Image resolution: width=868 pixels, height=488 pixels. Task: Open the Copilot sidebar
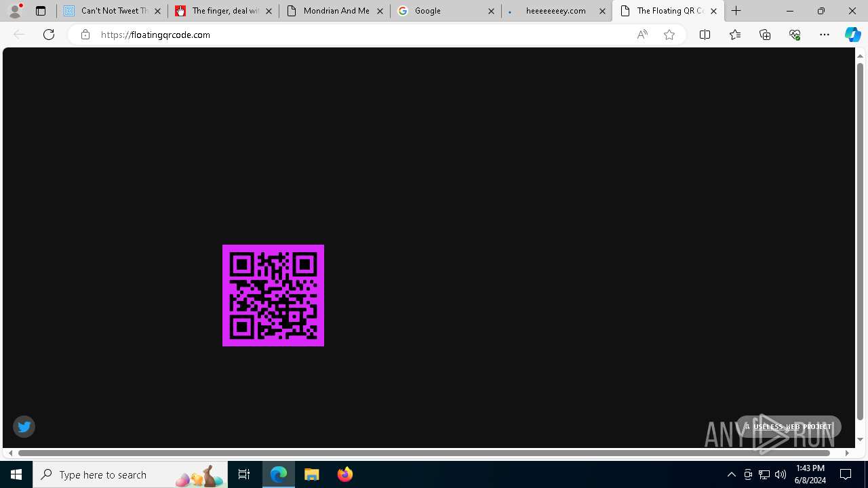(852, 35)
